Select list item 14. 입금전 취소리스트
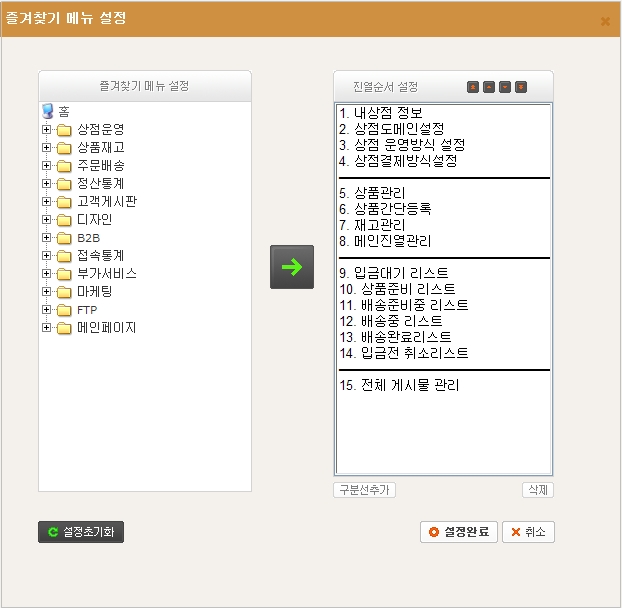Screen dimensions: 622x609 tap(443, 353)
